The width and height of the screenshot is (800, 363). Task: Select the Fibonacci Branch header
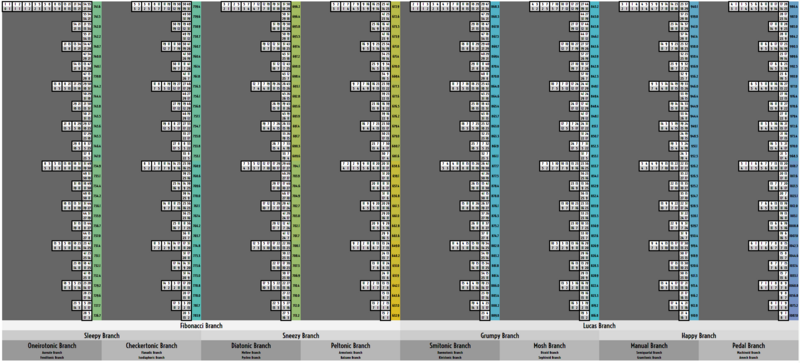pos(201,325)
